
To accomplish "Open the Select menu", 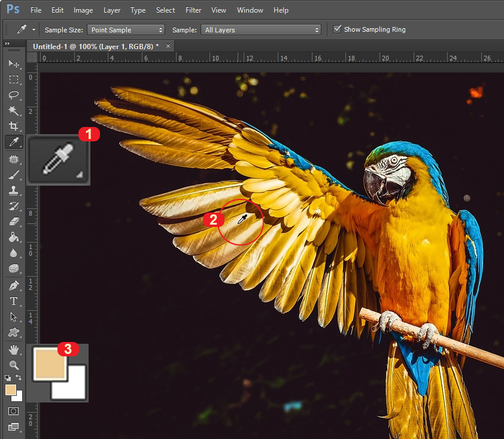I will click(166, 10).
